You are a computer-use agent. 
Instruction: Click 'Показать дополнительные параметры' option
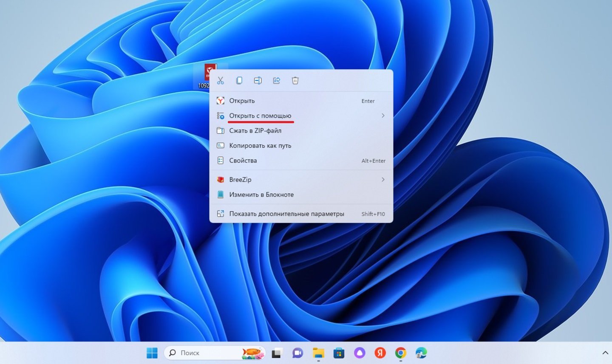coord(286,214)
